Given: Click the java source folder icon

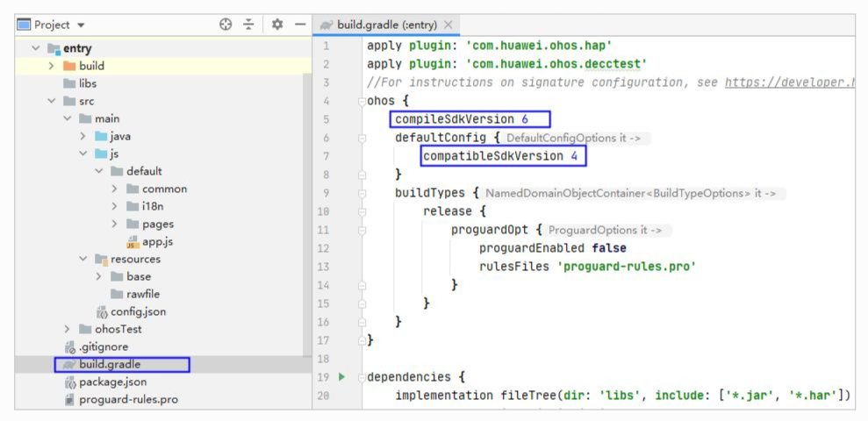Looking at the screenshot, I should [101, 137].
